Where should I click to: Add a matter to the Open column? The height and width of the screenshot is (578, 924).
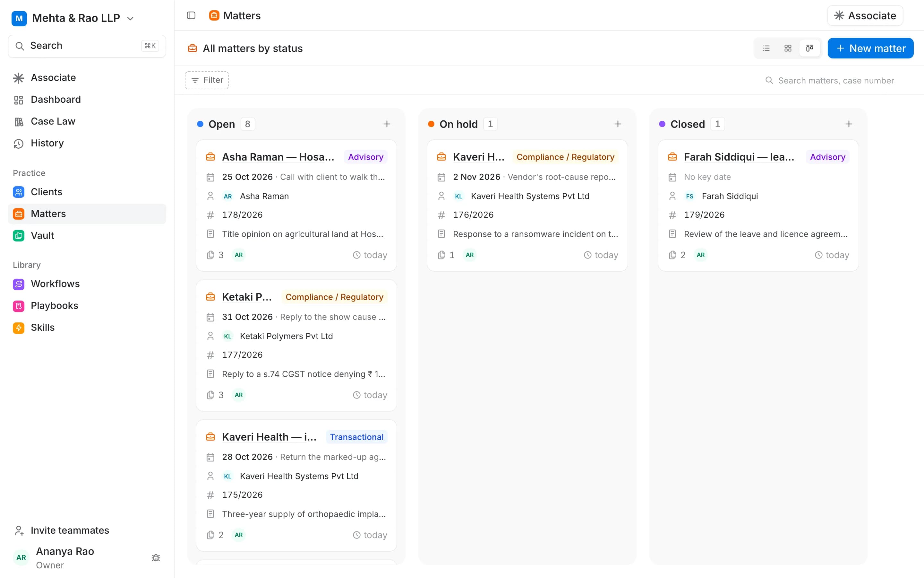387,124
